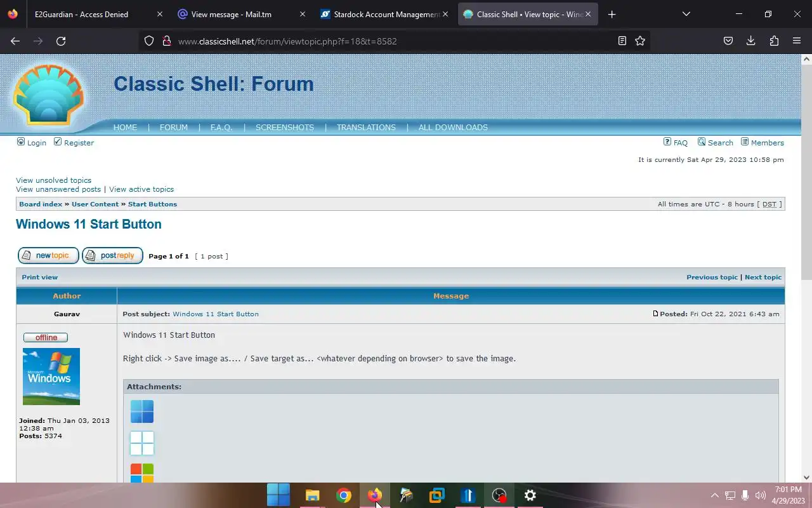
Task: Go back with the browser back arrow
Action: click(15, 41)
